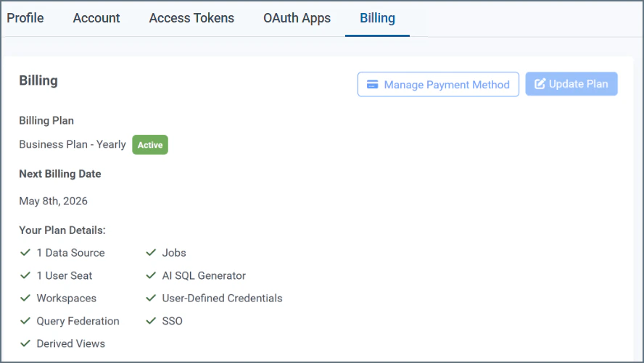Open the Profile tab
This screenshot has height=363, width=644.
[25, 18]
